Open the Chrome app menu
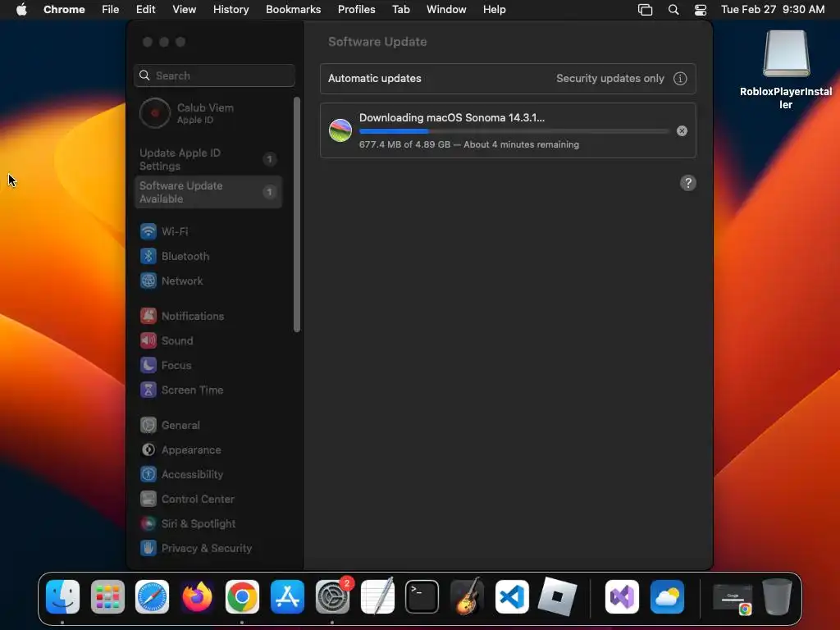840x630 pixels. tap(64, 10)
